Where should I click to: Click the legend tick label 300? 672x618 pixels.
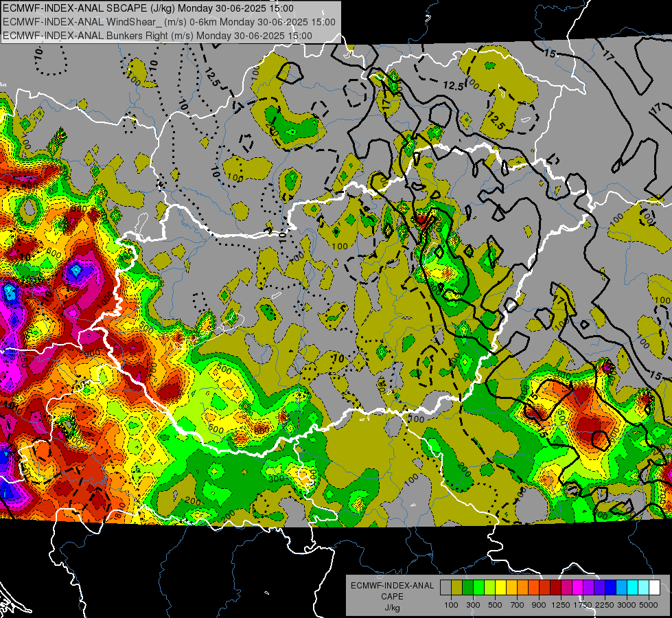[473, 605]
